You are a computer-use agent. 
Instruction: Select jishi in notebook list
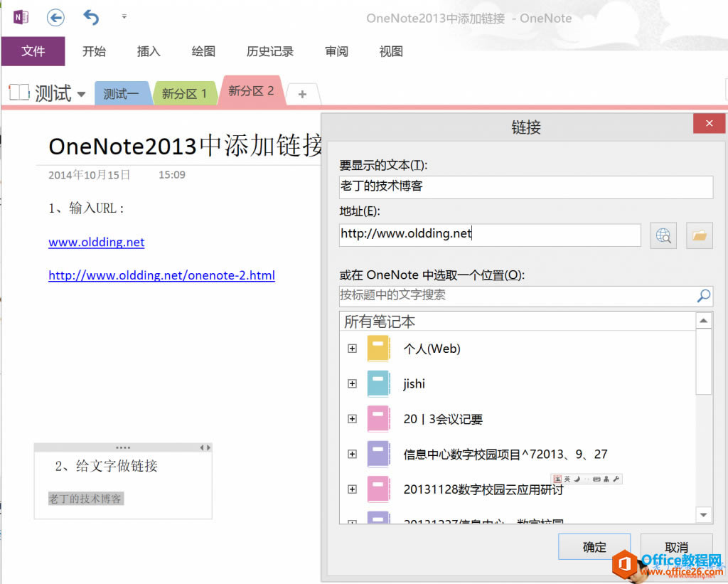tap(414, 383)
